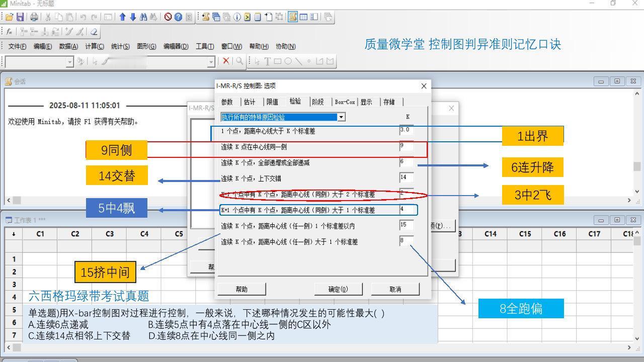The height and width of the screenshot is (362, 644).
Task: Select the line drawing tool
Action: pos(298,61)
